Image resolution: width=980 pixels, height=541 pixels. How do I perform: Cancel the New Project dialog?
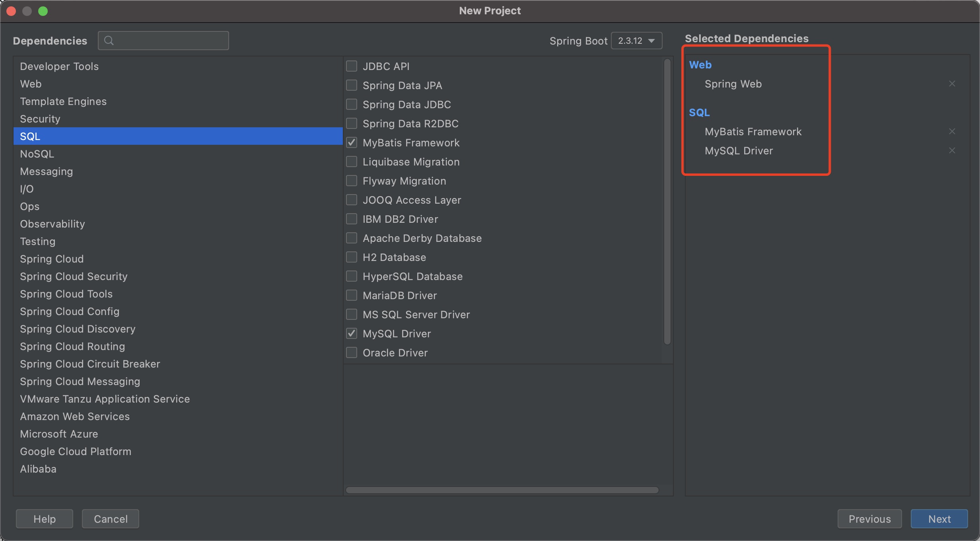(x=111, y=519)
